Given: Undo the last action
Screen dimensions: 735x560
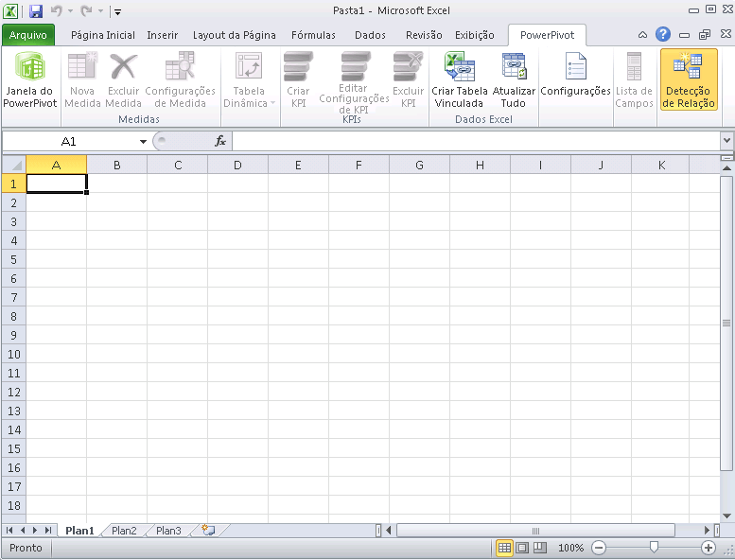Looking at the screenshot, I should point(57,10).
